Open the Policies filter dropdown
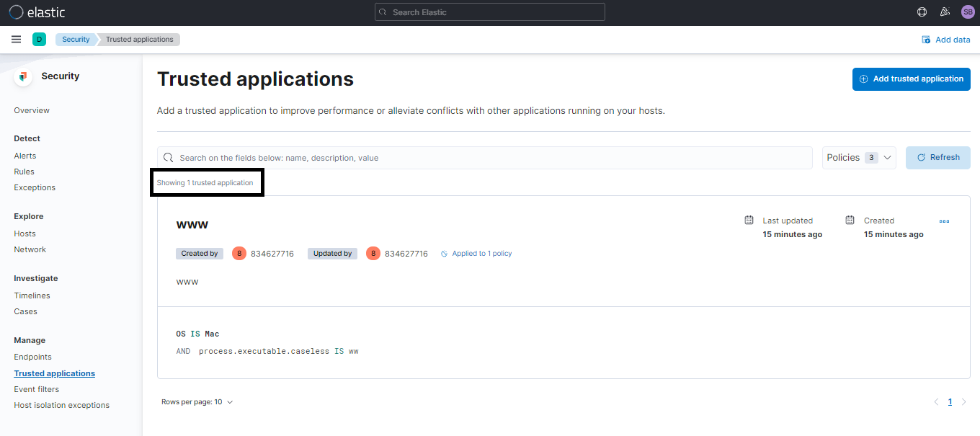Viewport: 980px width, 436px height. (859, 157)
